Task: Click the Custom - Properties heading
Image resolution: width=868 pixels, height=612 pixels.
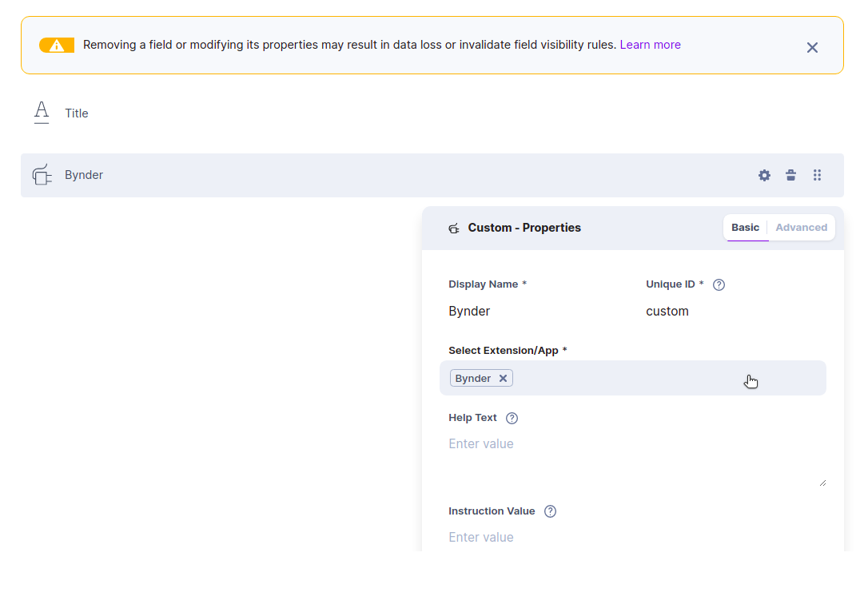Action: click(524, 228)
